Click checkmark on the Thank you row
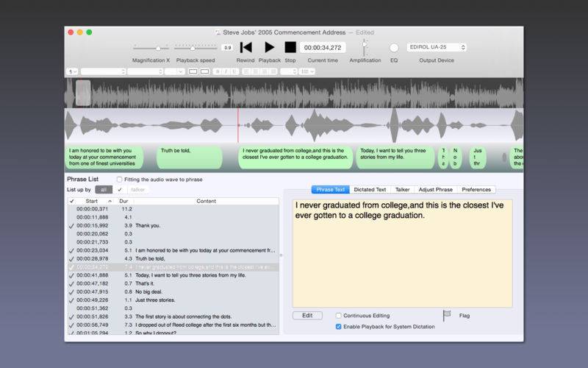588x368 pixels. [71, 226]
